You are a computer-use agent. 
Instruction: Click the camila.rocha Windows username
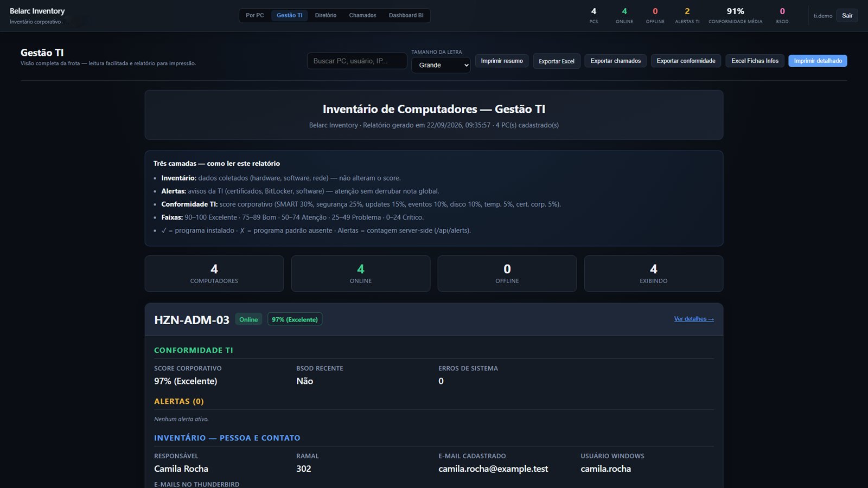coord(606,469)
